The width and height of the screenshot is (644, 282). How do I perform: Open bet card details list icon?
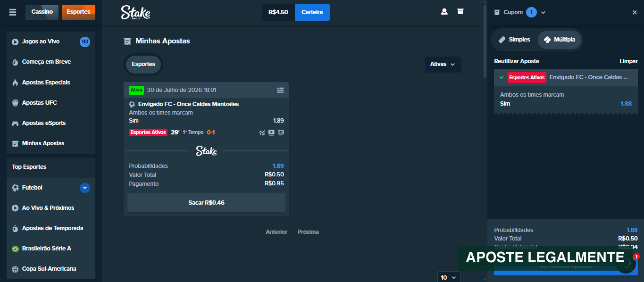click(280, 90)
